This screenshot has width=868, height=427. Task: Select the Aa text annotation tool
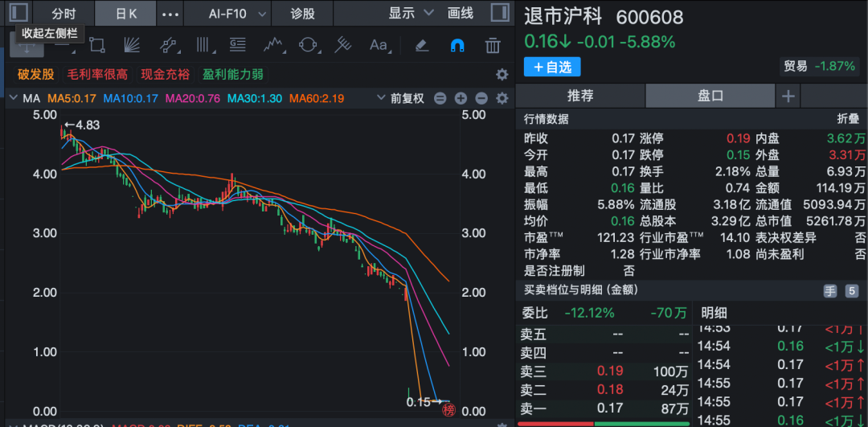pos(379,45)
